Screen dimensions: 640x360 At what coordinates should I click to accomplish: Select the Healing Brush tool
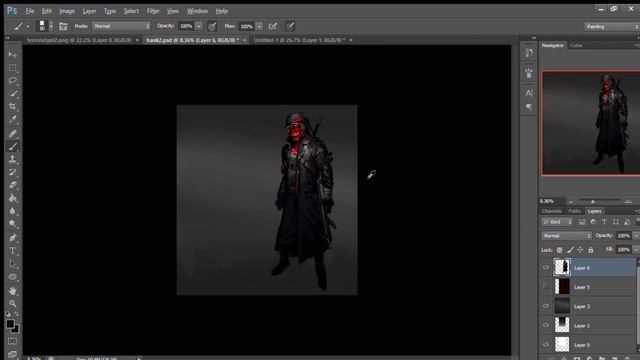pyautogui.click(x=13, y=133)
